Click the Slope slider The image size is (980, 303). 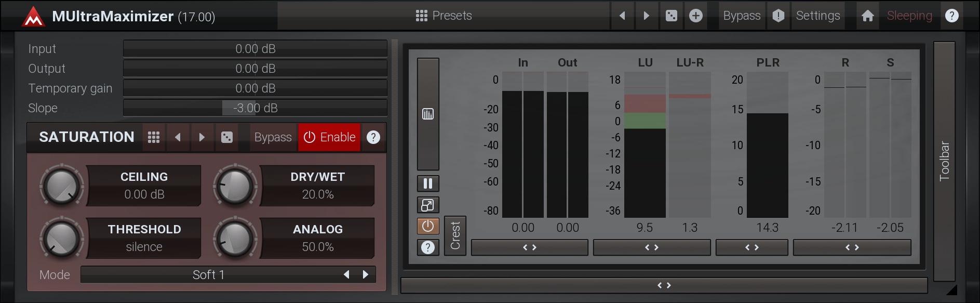click(x=255, y=108)
